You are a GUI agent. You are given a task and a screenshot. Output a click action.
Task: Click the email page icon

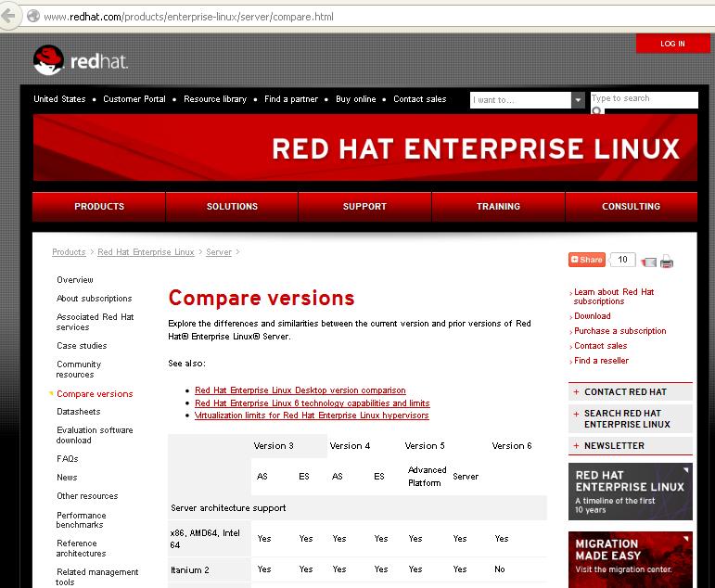click(x=648, y=262)
